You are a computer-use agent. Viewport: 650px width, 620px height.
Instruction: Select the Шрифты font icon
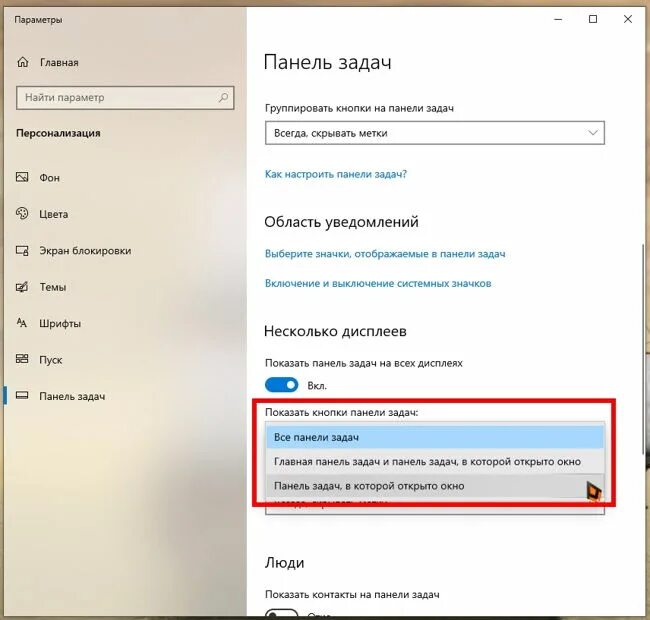tap(22, 323)
